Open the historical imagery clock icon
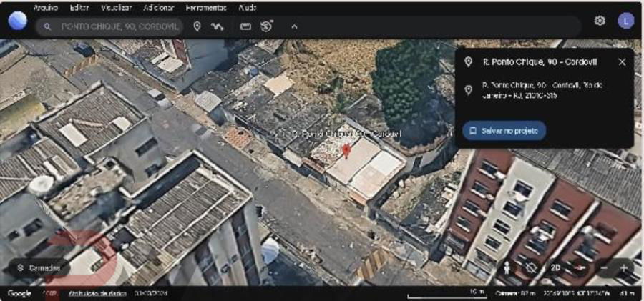This screenshot has height=301, width=644. 267,26
